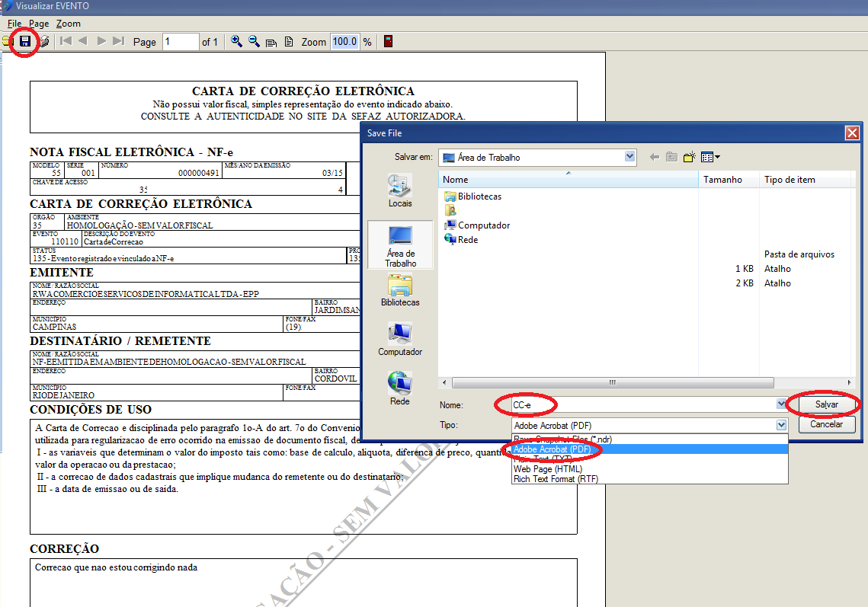Sort the file list by Tipo de item column
This screenshot has width=868, height=607.
[x=805, y=180]
